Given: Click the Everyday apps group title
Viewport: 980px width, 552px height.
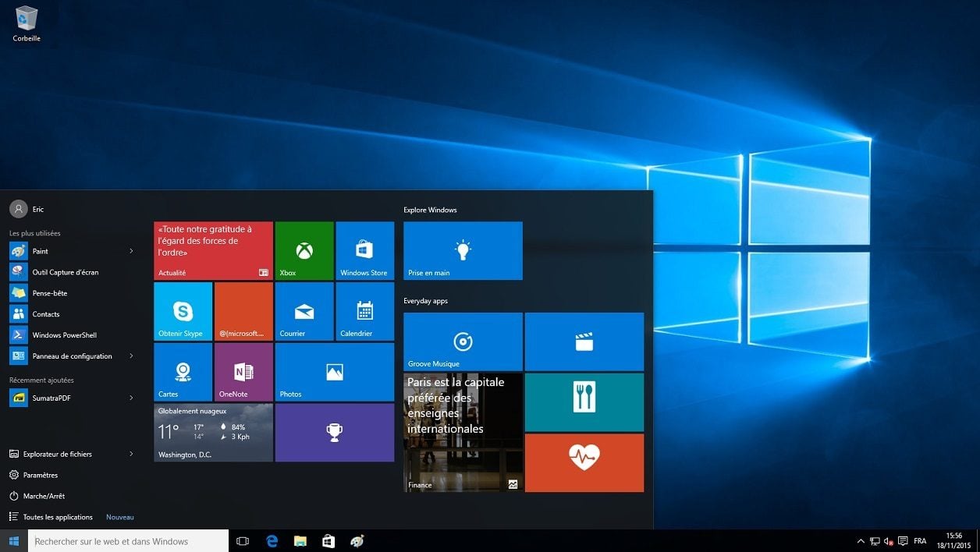Looking at the screenshot, I should [425, 301].
